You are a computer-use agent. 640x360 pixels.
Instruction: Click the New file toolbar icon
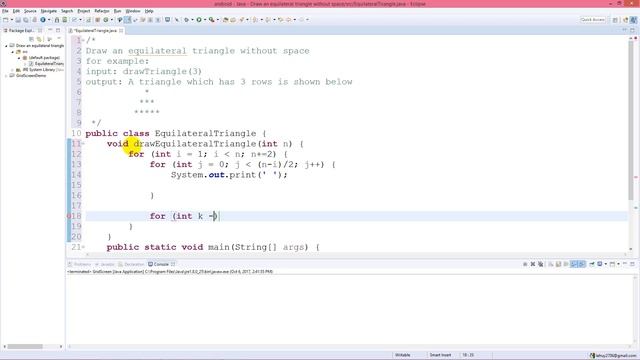(x=6, y=20)
